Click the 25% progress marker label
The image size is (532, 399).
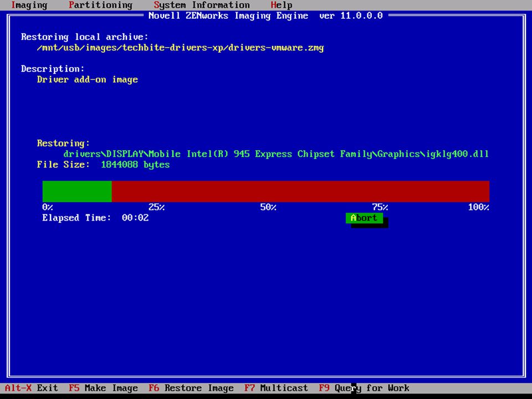click(x=156, y=207)
